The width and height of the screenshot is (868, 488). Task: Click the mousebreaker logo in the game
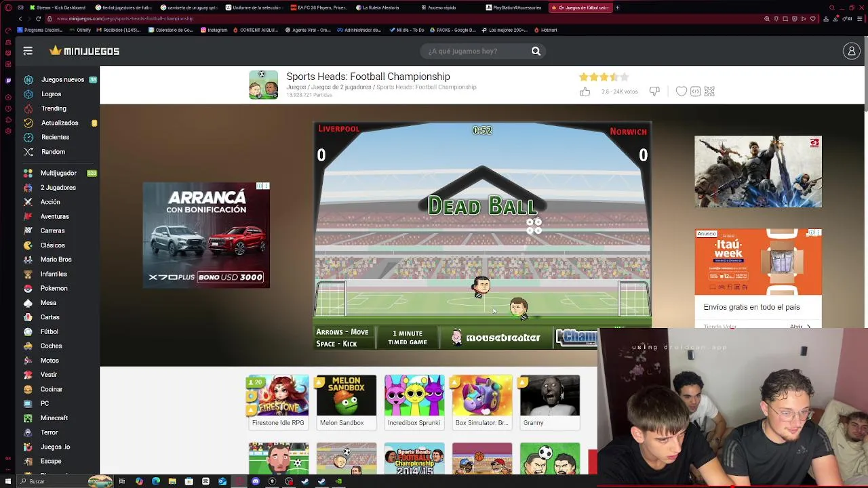tap(496, 338)
